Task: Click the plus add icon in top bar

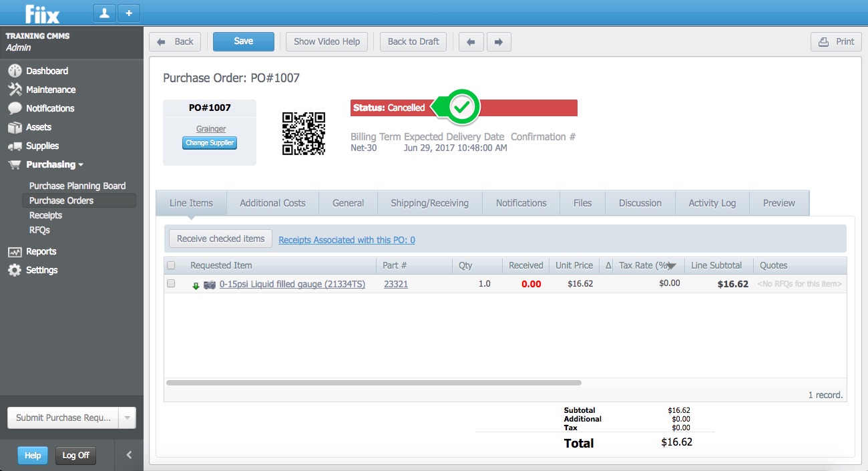Action: click(129, 12)
